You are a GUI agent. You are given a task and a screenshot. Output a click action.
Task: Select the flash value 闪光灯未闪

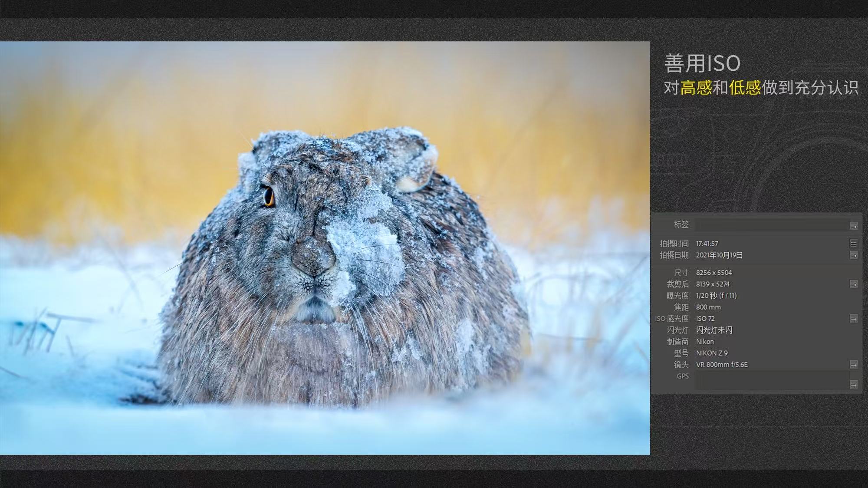tap(714, 330)
